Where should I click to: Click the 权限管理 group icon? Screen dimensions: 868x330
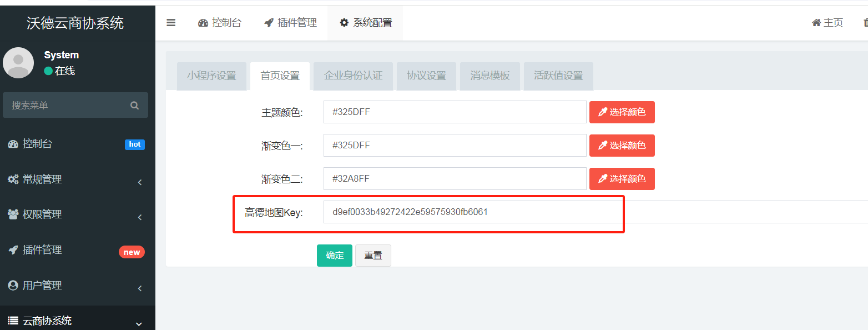pos(13,214)
